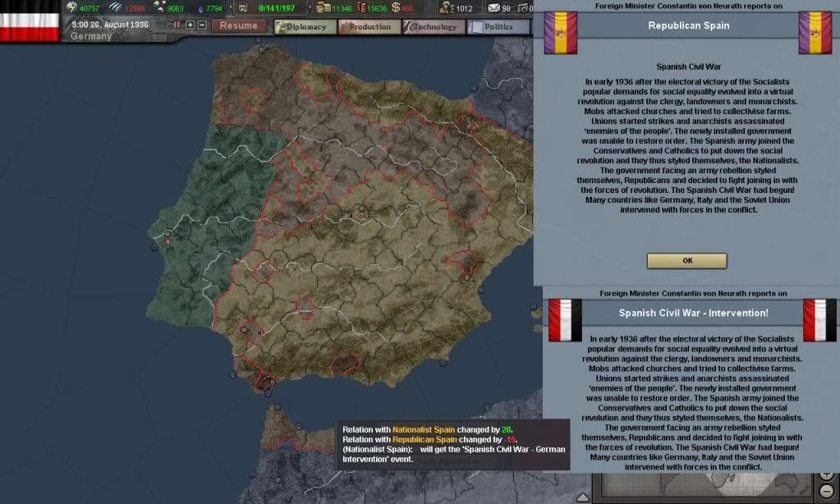Click the crude oil droplet icon

pyautogui.click(x=201, y=8)
